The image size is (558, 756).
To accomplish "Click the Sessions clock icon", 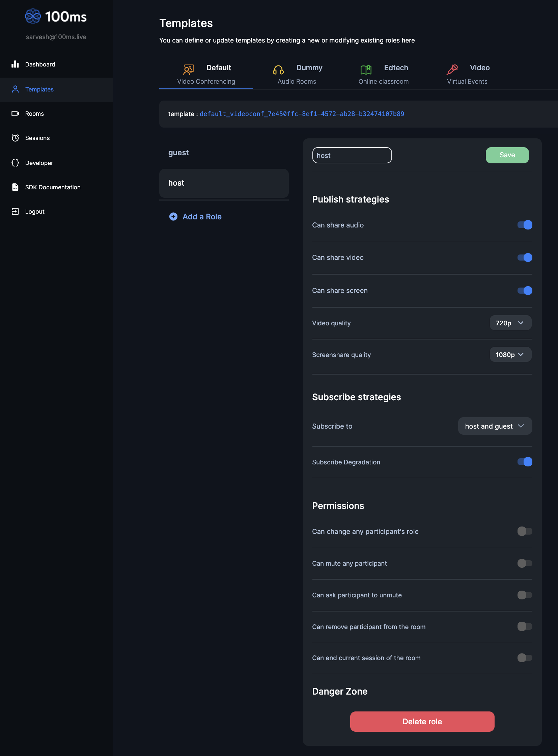I will pyautogui.click(x=15, y=138).
